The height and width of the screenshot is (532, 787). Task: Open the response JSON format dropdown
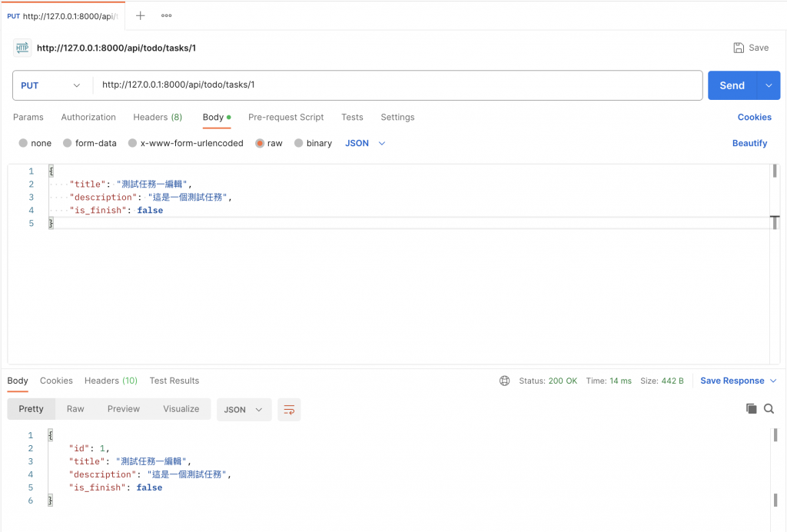[244, 410]
